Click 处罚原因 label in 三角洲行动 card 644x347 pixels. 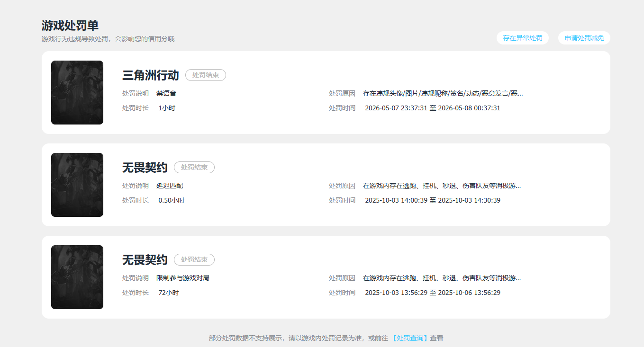click(342, 93)
